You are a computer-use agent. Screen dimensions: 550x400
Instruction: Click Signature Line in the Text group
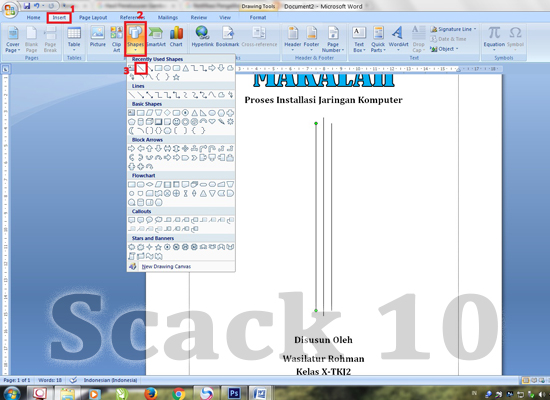pos(453,29)
